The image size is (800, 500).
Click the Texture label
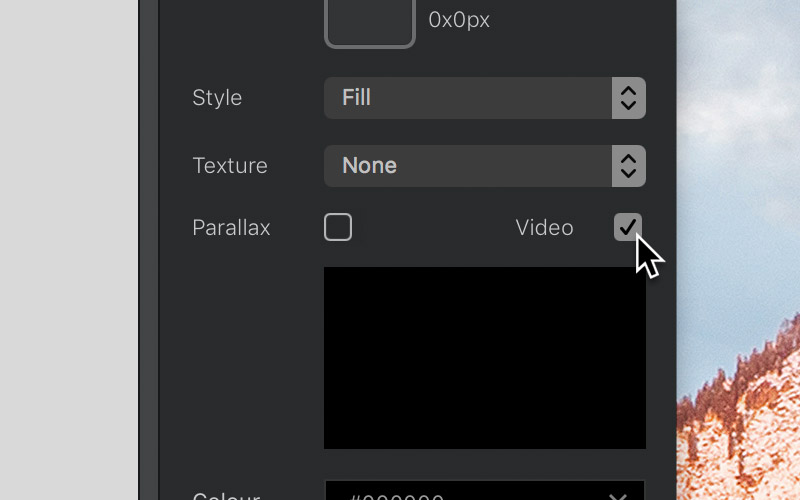(x=230, y=166)
